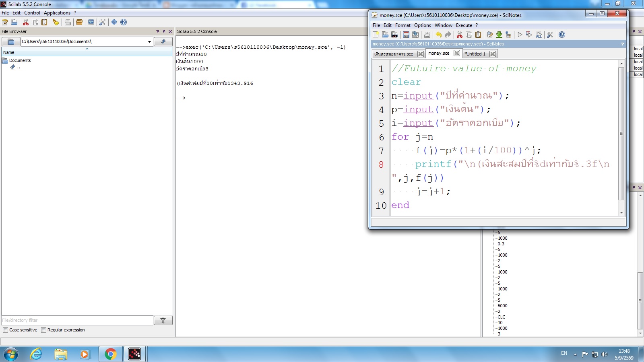Screen dimensions: 644x362
Task: Open Scilab help browser from console toolbar
Action: pos(124,22)
